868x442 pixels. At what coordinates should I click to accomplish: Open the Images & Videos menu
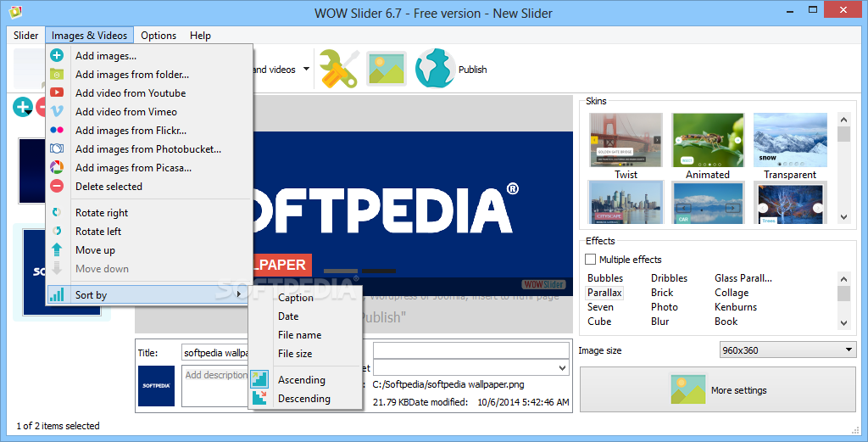[x=90, y=36]
